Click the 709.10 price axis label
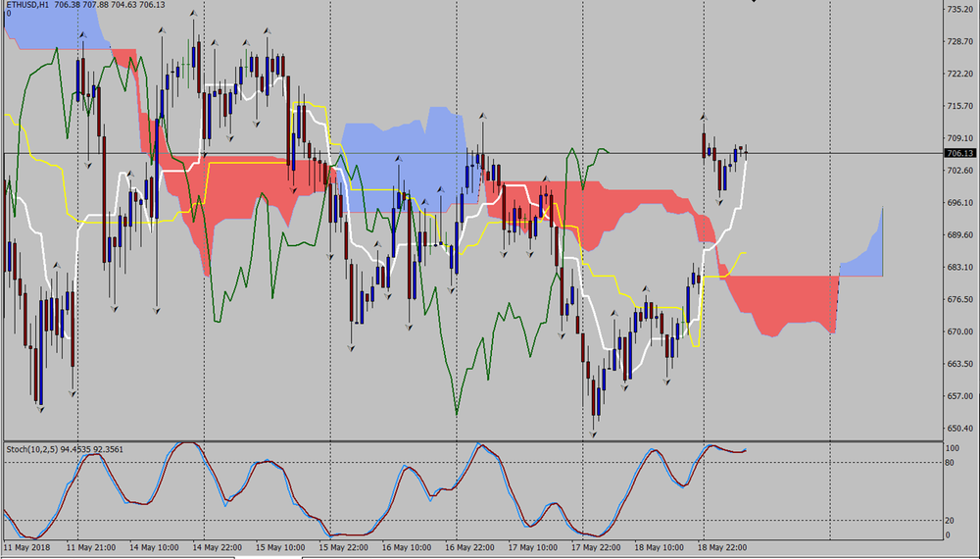Image resolution: width=980 pixels, height=559 pixels. pos(959,138)
